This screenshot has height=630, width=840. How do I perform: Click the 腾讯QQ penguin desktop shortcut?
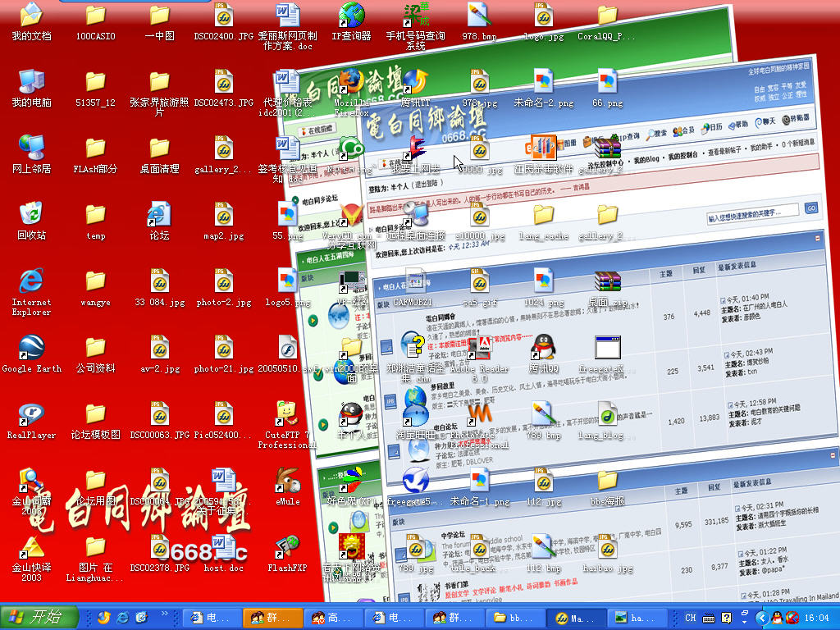coord(543,348)
